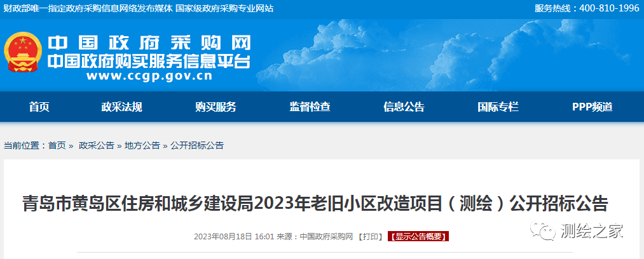Click the 中国政府采购网 site title

[149, 43]
